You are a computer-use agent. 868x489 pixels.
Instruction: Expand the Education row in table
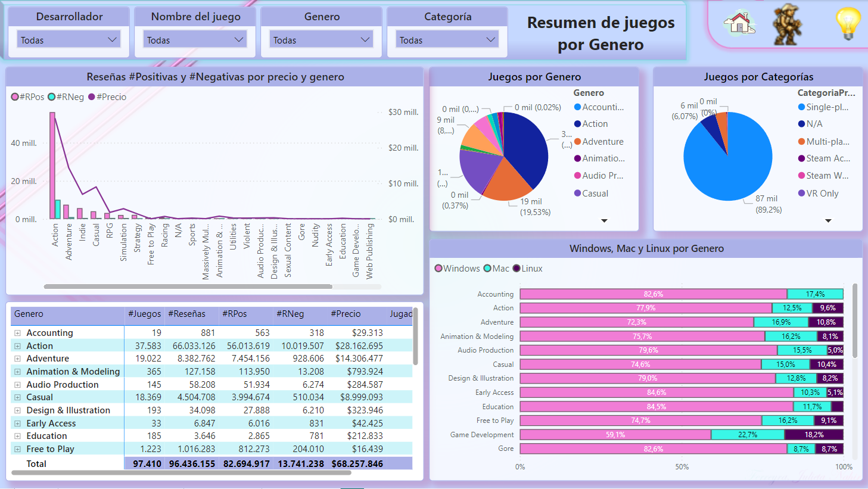coord(18,436)
